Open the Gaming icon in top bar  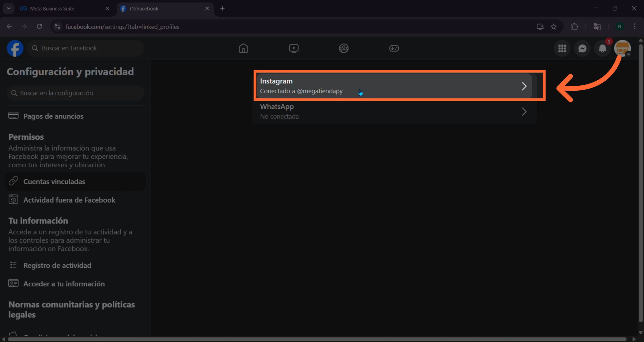point(394,48)
